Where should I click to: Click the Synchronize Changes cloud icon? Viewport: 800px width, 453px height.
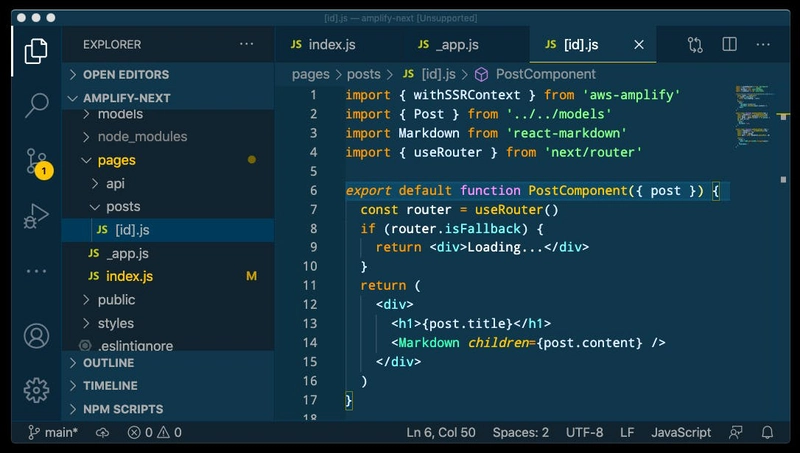coord(103,433)
